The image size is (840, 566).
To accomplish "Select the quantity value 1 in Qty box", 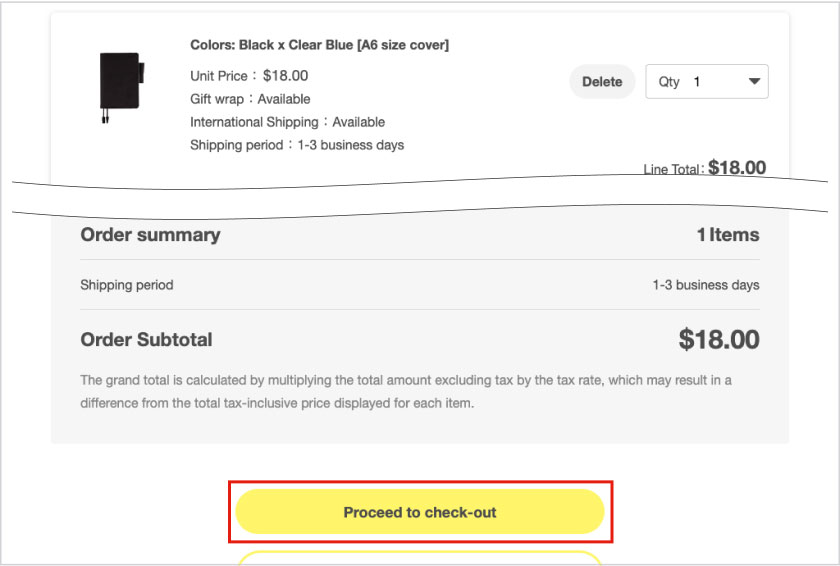I will (x=697, y=82).
